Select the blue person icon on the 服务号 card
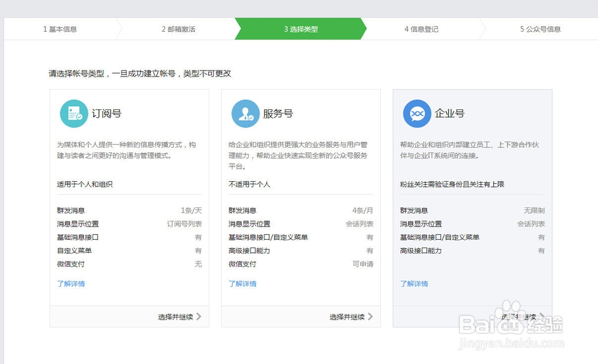This screenshot has width=598, height=364. (246, 112)
